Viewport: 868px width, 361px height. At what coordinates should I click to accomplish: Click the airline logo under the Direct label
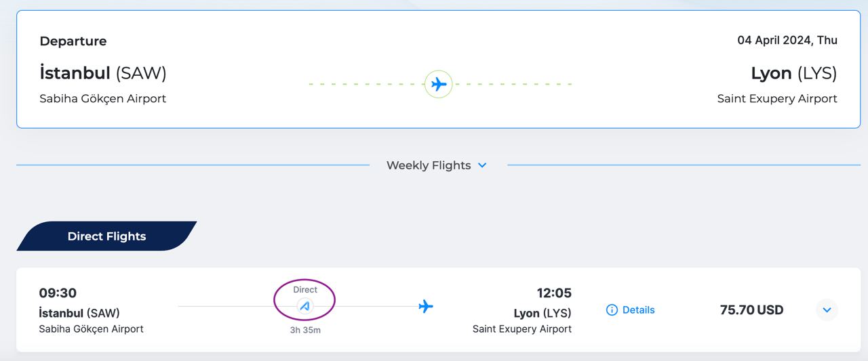[305, 306]
